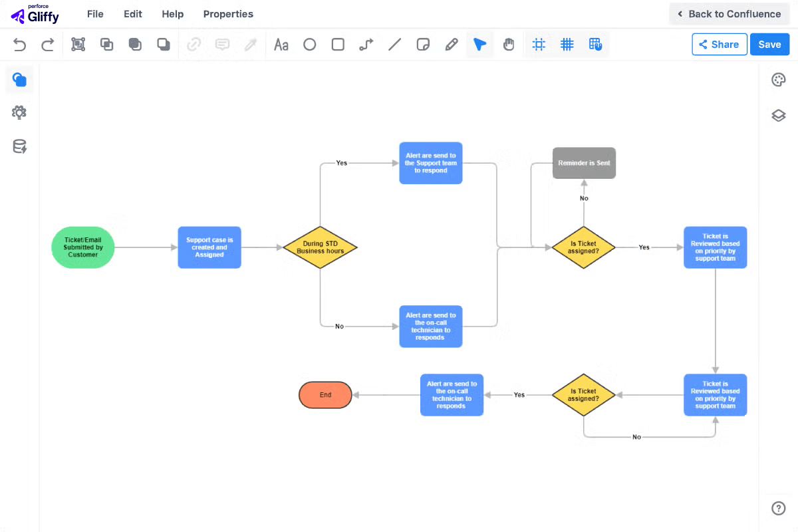798x532 pixels.
Task: Select the upper Ticket is Reviewed box
Action: coord(716,247)
